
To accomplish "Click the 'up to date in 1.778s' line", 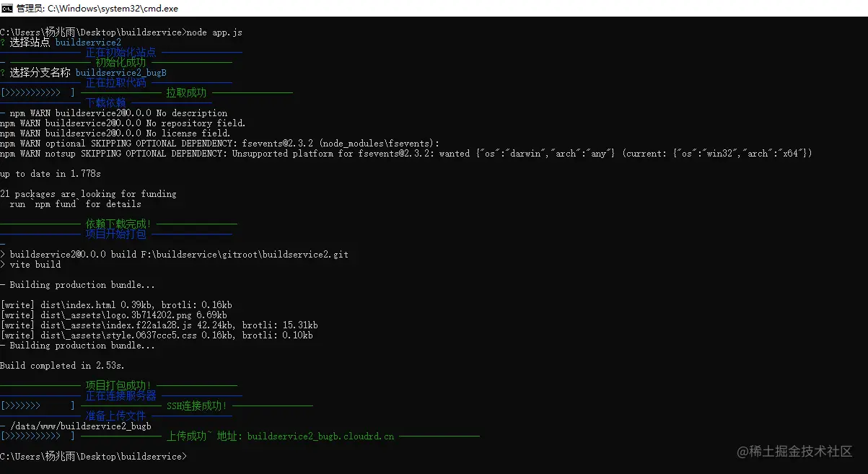I will (51, 174).
